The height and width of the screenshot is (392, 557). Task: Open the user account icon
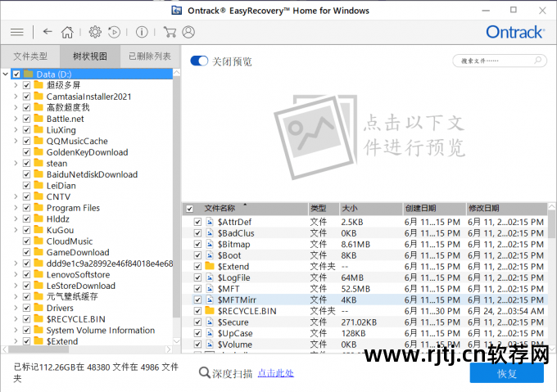188,32
